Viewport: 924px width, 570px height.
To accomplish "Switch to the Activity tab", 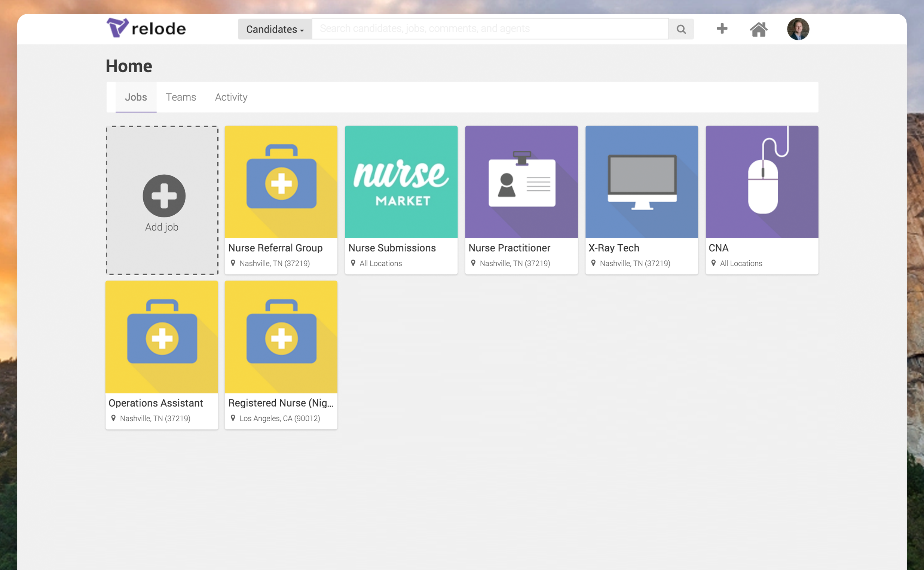I will click(x=231, y=97).
